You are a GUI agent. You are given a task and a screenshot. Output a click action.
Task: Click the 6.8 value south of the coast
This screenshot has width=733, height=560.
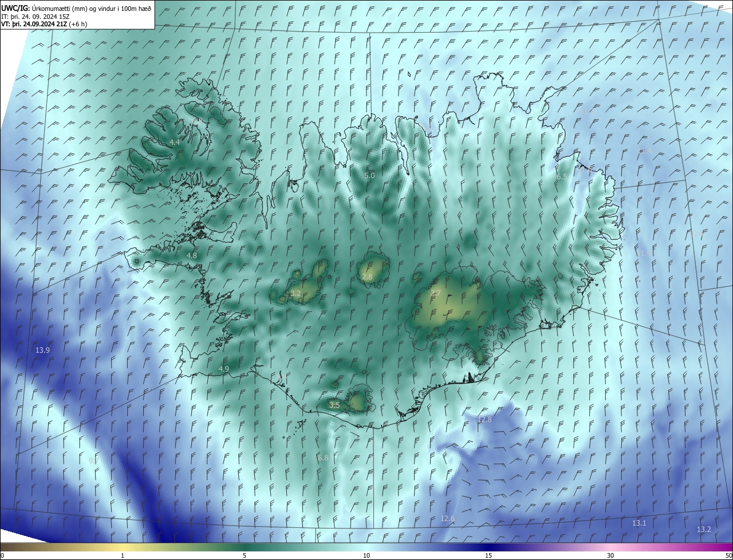pos(323,458)
